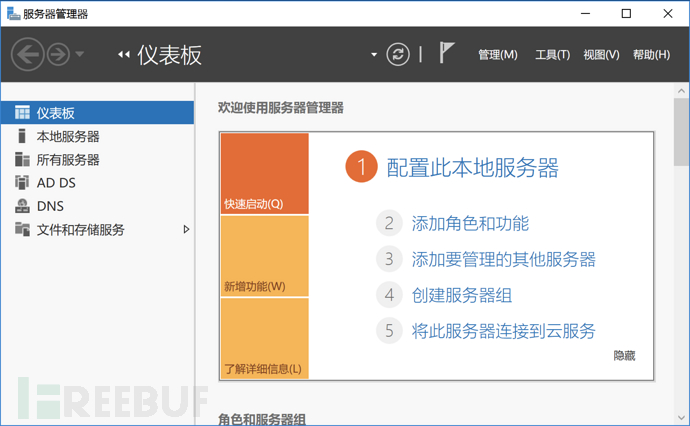The image size is (690, 426).
Task: Click the 本地服务器 sidebar icon
Action: (22, 136)
